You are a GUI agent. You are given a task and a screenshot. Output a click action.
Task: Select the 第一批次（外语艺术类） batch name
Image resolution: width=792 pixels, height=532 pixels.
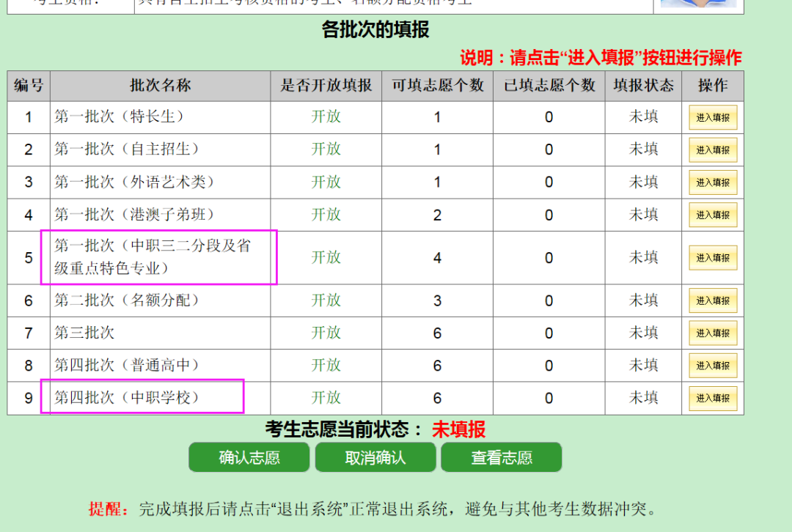pyautogui.click(x=134, y=182)
